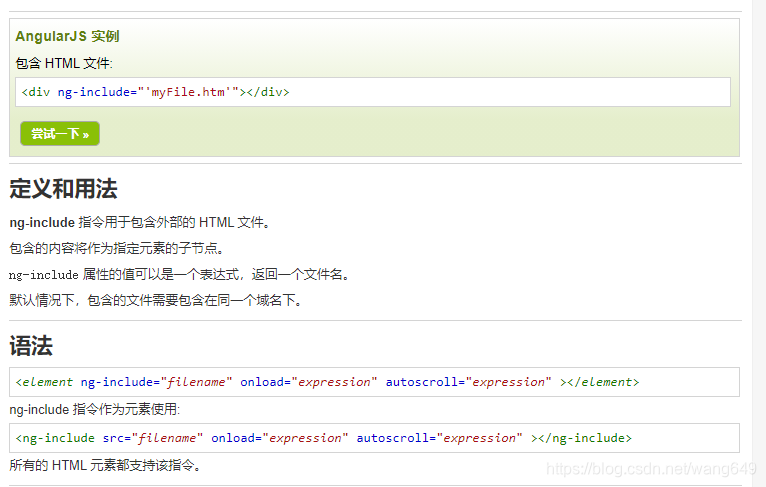Image resolution: width=766 pixels, height=487 pixels.
Task: Click the line '默认情况下，包含的文件需要包含在同一个域名下。'
Action: [156, 300]
